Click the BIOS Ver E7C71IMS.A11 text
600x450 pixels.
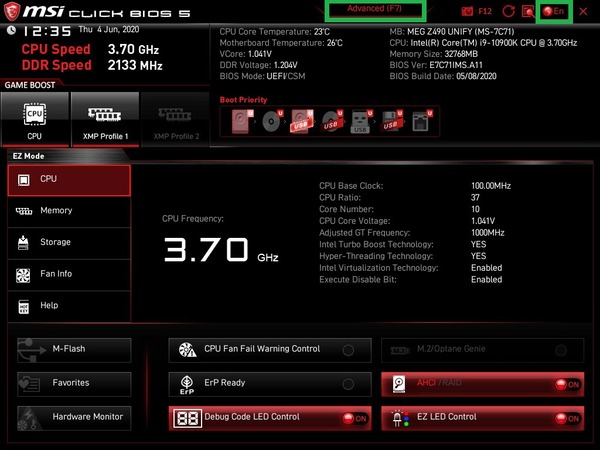tap(436, 65)
